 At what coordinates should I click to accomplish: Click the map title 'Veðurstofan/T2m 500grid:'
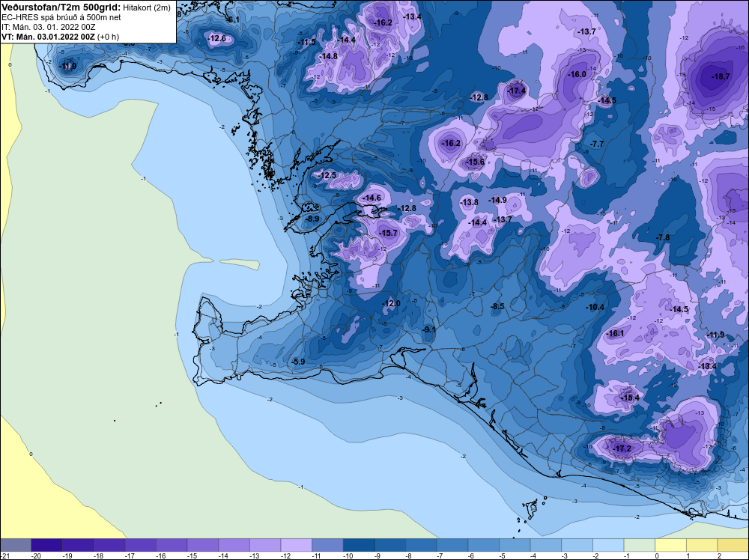61,7
